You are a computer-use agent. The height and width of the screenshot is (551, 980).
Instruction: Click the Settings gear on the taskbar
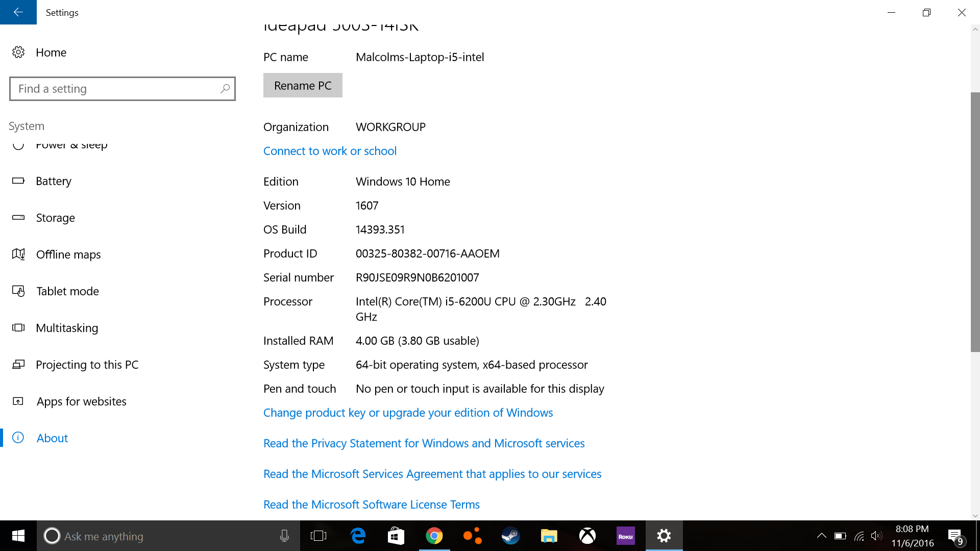(664, 536)
